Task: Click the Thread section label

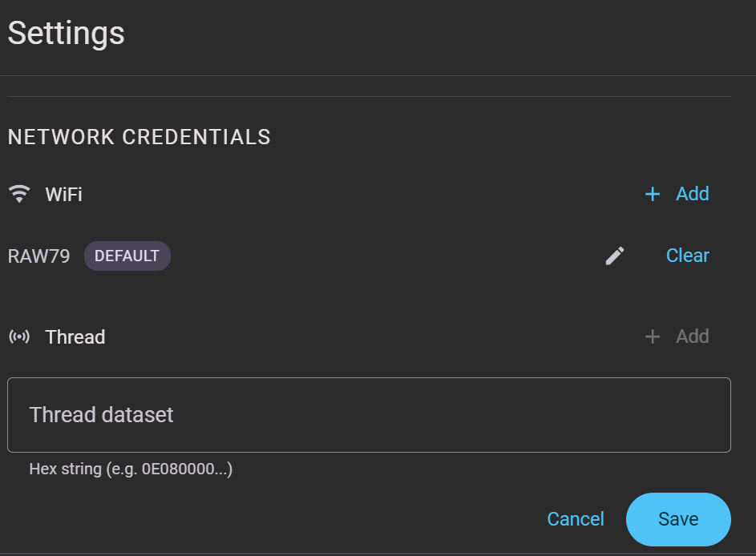Action: (x=75, y=337)
